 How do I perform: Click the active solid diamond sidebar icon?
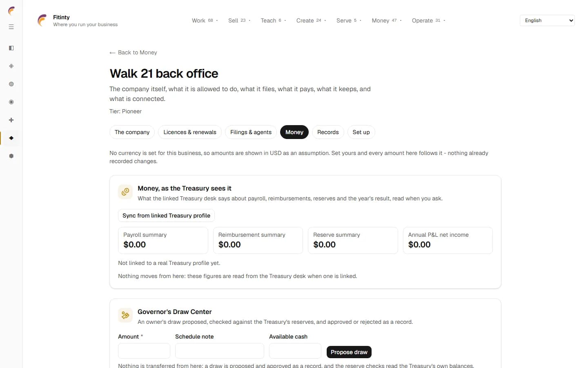(11, 138)
